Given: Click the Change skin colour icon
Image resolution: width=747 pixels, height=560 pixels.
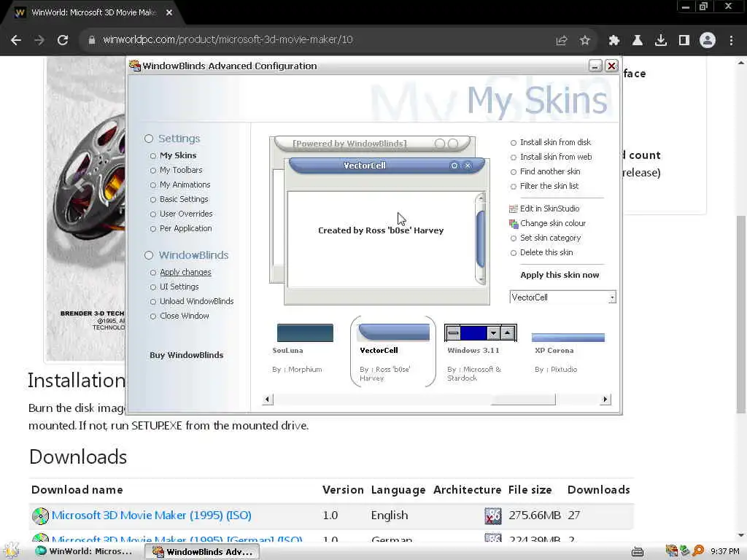Looking at the screenshot, I should pyautogui.click(x=513, y=223).
